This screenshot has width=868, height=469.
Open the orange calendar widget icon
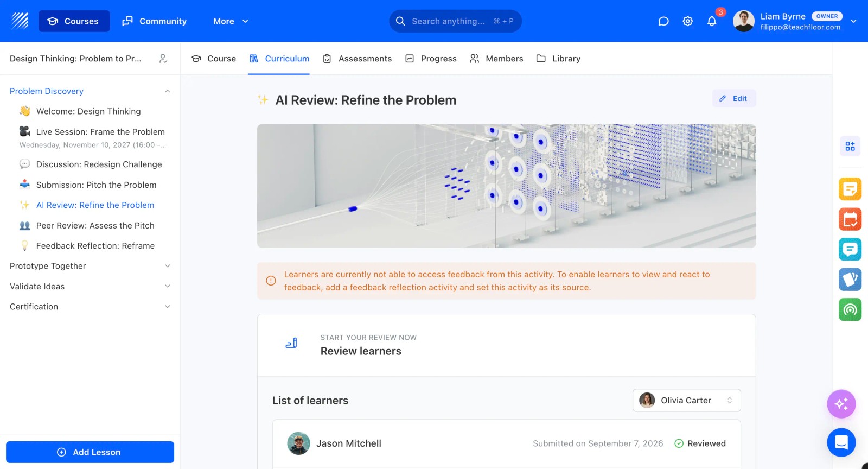click(850, 219)
